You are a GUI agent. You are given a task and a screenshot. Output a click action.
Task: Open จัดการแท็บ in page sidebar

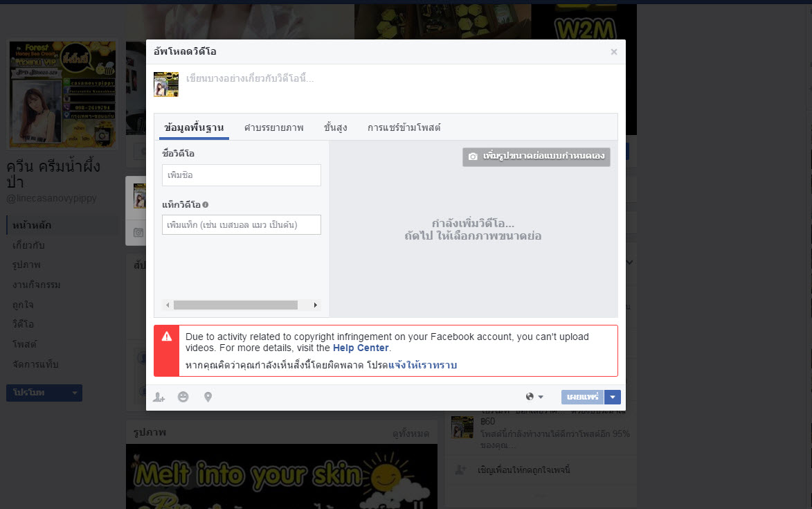point(35,364)
